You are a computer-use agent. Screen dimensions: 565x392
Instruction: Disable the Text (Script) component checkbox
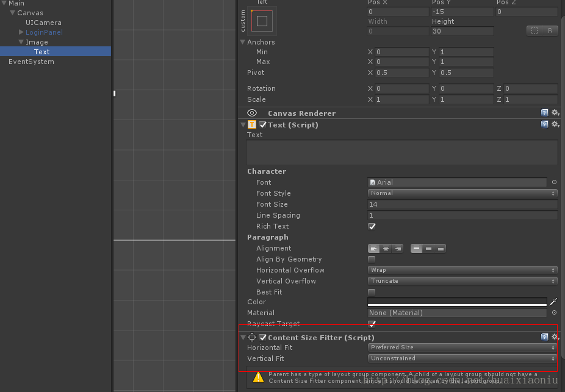pyautogui.click(x=263, y=124)
